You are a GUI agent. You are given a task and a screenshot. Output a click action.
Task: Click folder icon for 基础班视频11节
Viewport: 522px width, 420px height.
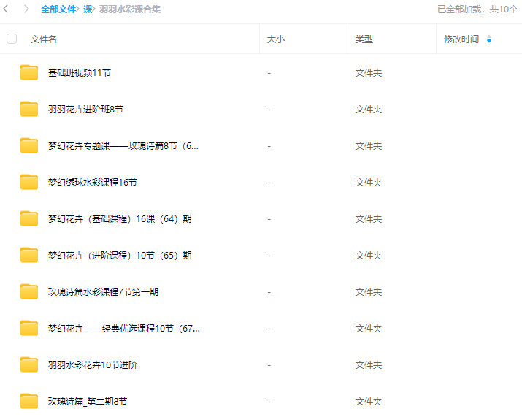[x=29, y=73]
